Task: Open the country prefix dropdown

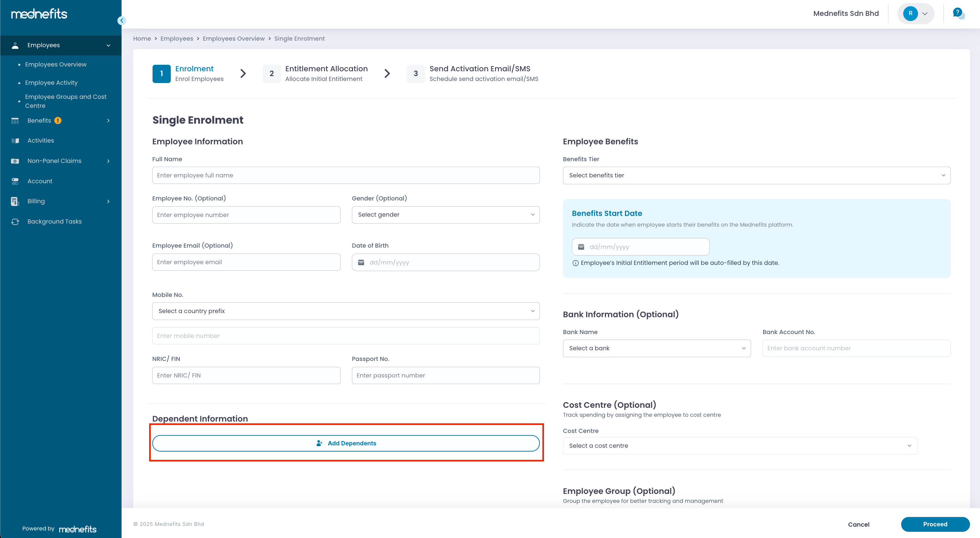Action: tap(345, 311)
